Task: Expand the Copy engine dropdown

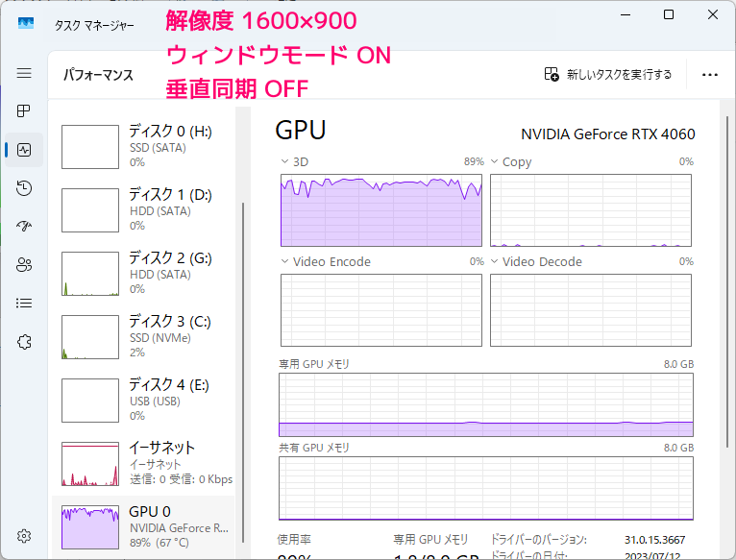Action: (494, 161)
